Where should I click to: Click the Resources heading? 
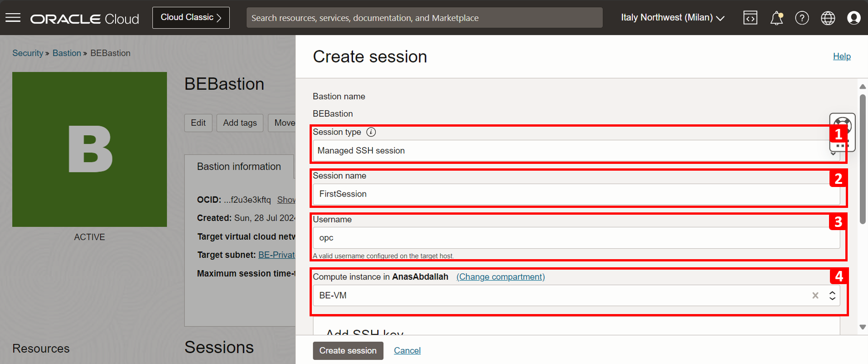tap(41, 349)
